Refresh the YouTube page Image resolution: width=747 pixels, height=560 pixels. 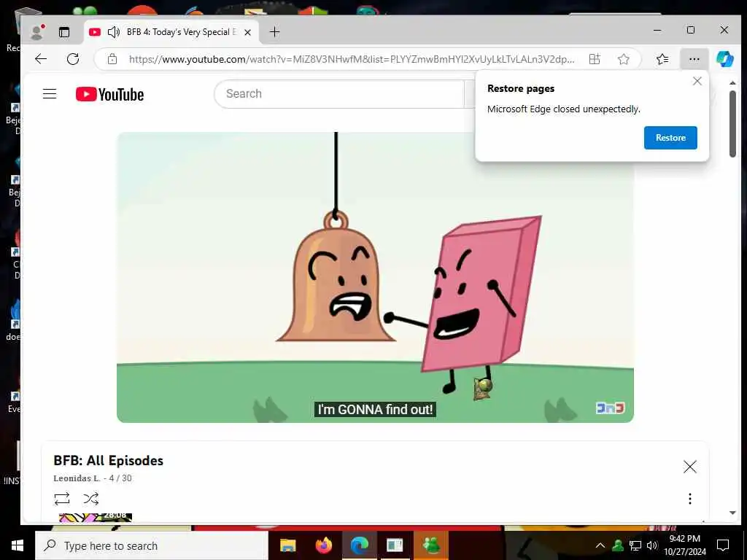(x=73, y=59)
